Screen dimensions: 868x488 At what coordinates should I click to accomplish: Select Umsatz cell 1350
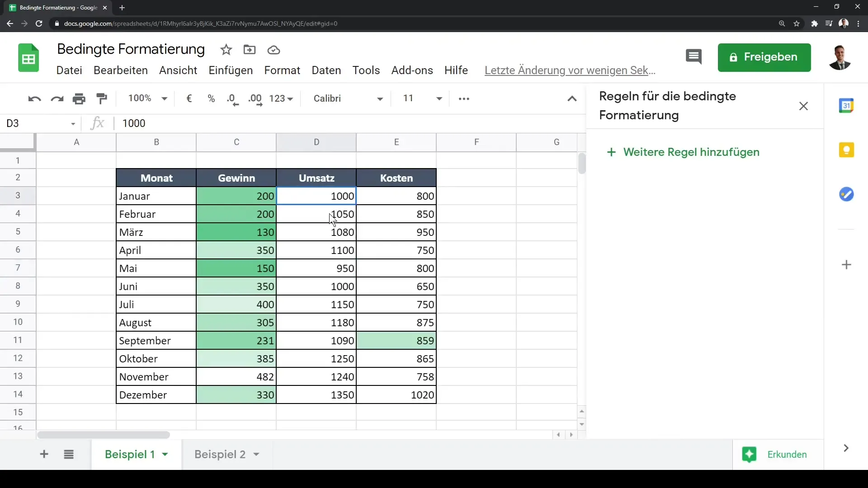coord(316,395)
